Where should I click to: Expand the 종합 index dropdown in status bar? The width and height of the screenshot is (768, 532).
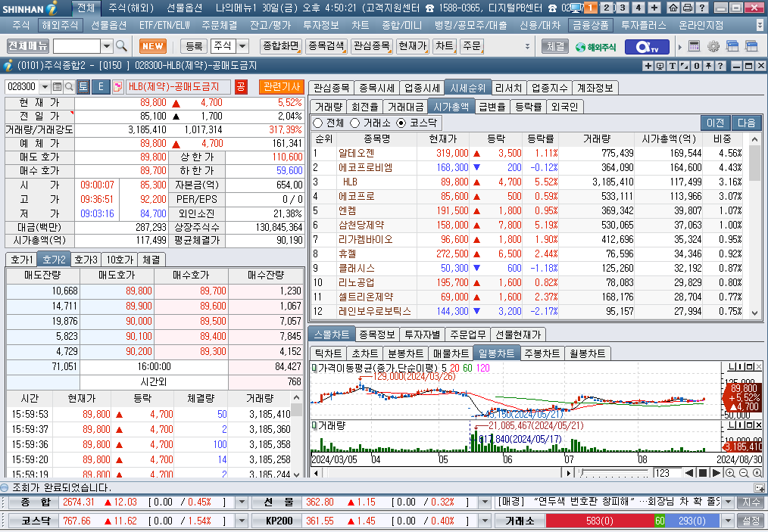(x=242, y=502)
